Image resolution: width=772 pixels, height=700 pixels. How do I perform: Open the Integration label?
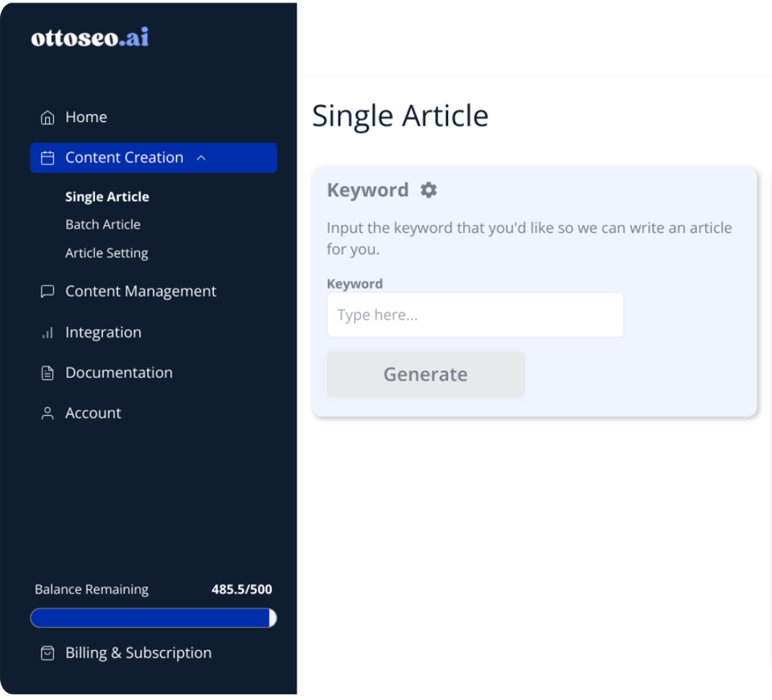(x=103, y=333)
